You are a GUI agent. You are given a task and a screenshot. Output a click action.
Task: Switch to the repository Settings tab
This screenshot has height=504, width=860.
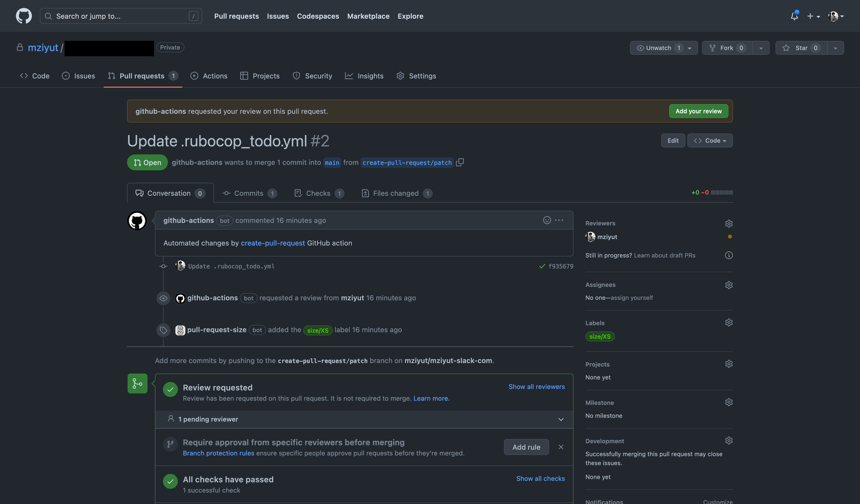pyautogui.click(x=416, y=76)
